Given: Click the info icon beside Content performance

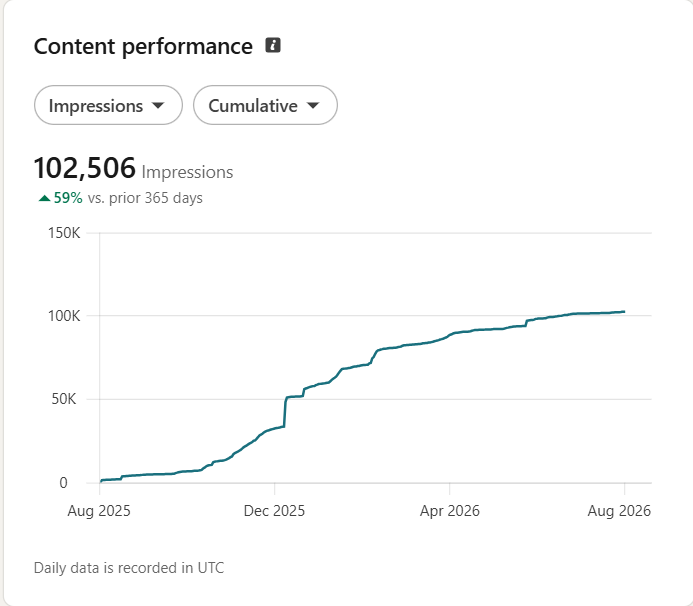Looking at the screenshot, I should (273, 45).
